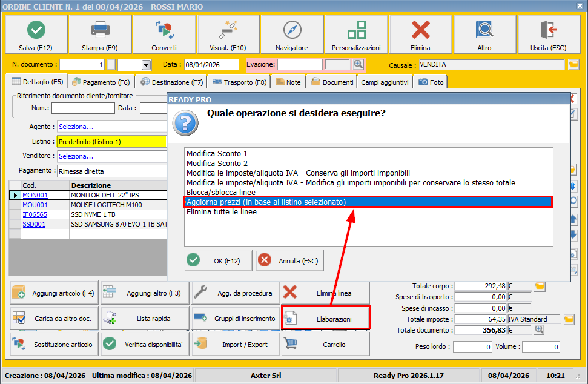Click reference Num. input field
The width and height of the screenshot is (588, 384).
click(x=83, y=108)
